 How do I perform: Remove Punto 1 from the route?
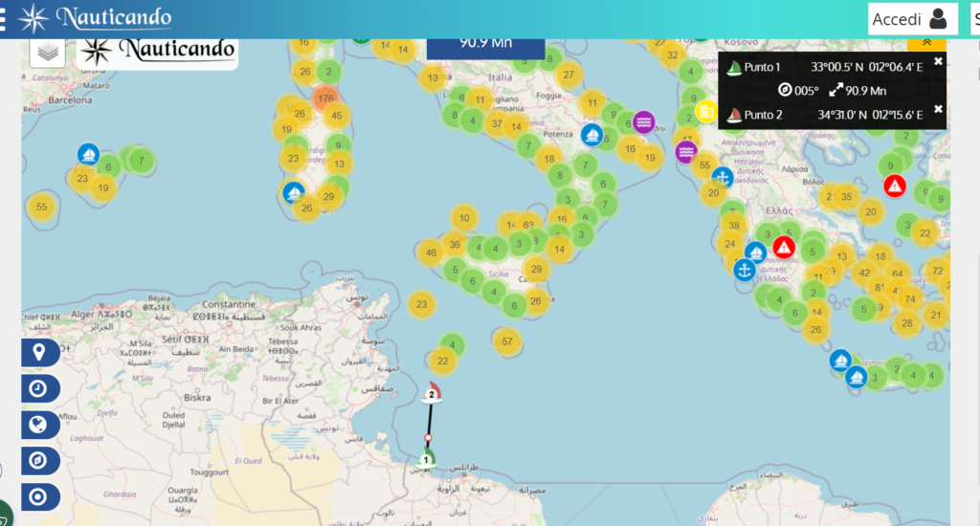tap(938, 61)
